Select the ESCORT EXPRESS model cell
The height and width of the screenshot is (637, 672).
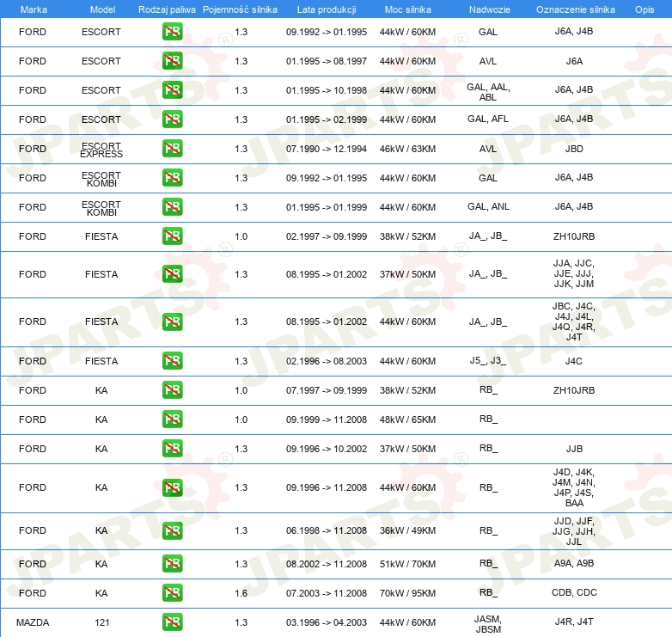[101, 150]
